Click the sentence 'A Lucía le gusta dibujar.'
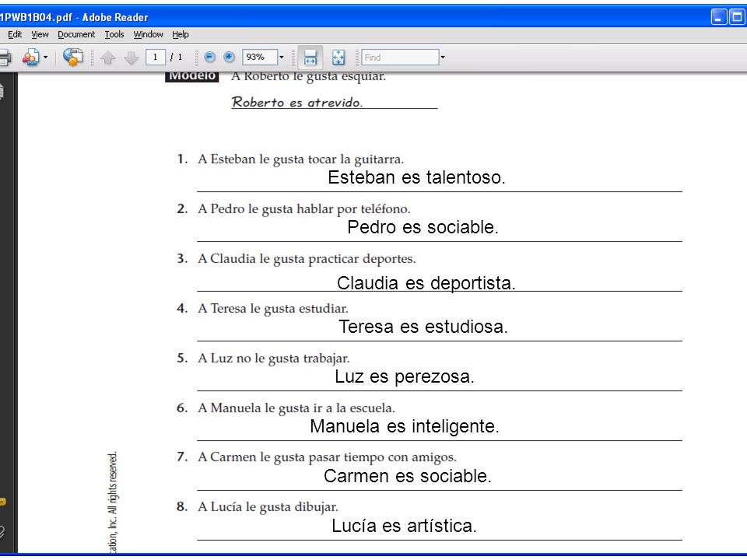 [268, 506]
